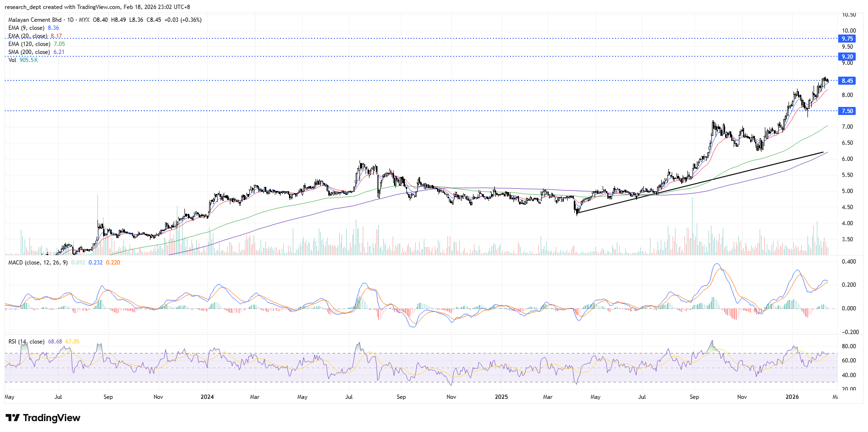Image resolution: width=868 pixels, height=432 pixels.
Task: Click the 0.400 tick on MACD scale
Action: pos(849,262)
